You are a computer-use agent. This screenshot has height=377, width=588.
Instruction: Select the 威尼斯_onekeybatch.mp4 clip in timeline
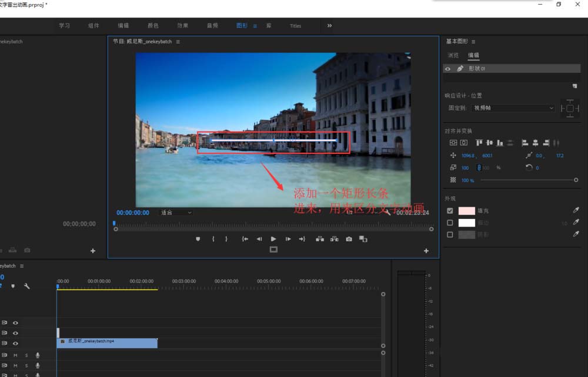pos(107,343)
